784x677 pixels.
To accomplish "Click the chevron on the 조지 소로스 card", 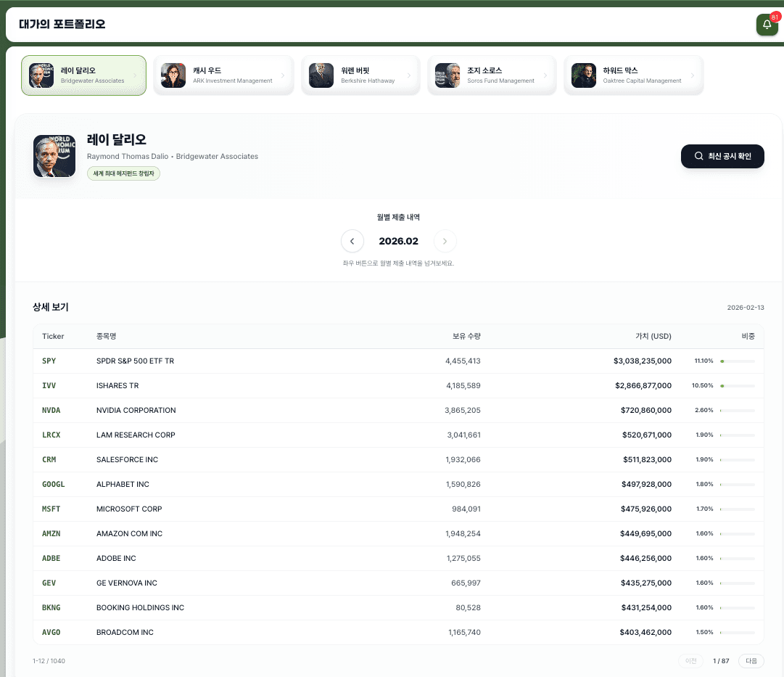I will [545, 75].
